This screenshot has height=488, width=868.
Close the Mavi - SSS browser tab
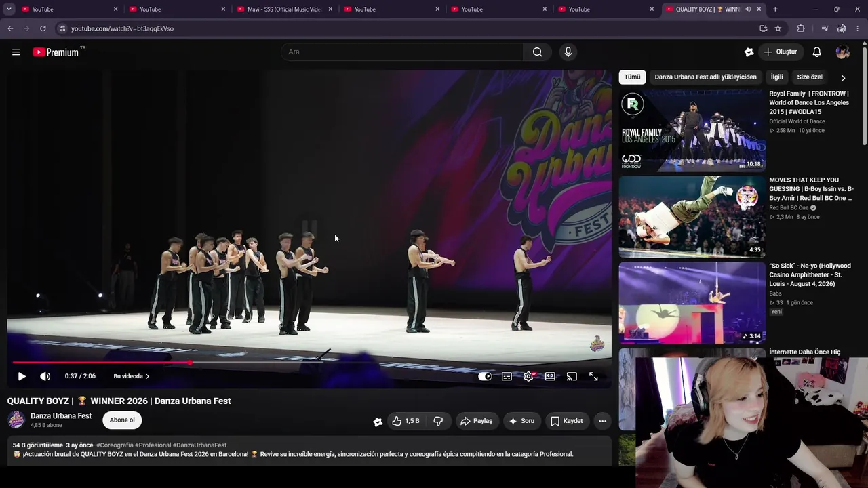pyautogui.click(x=330, y=9)
